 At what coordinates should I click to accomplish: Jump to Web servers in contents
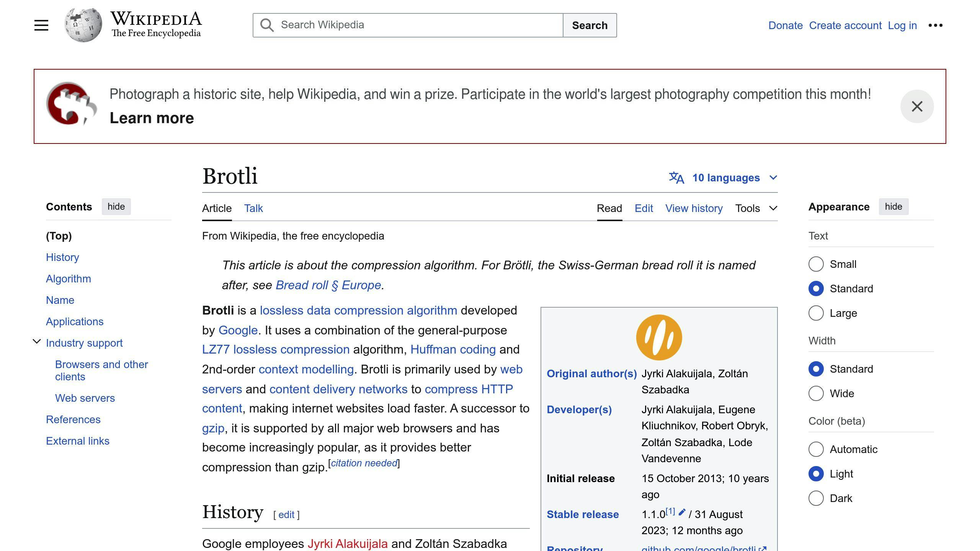tap(85, 398)
